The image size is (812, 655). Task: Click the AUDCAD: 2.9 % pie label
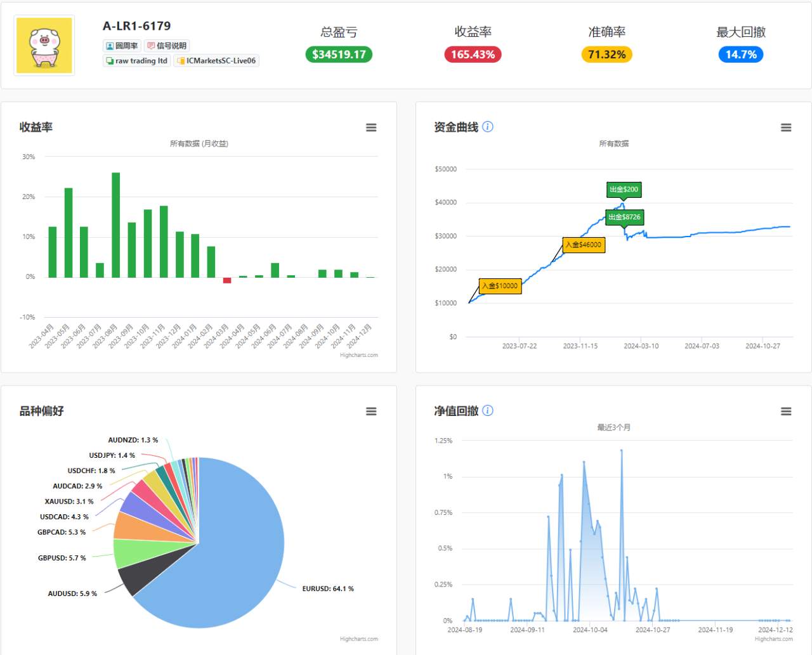tap(77, 486)
